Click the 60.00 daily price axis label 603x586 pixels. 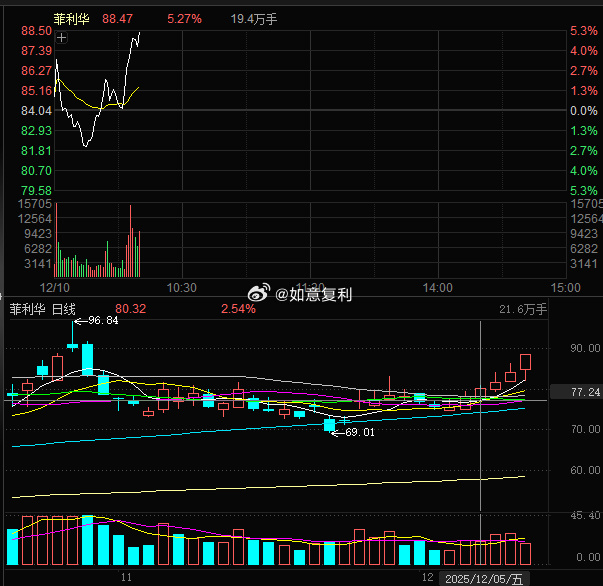pos(585,470)
